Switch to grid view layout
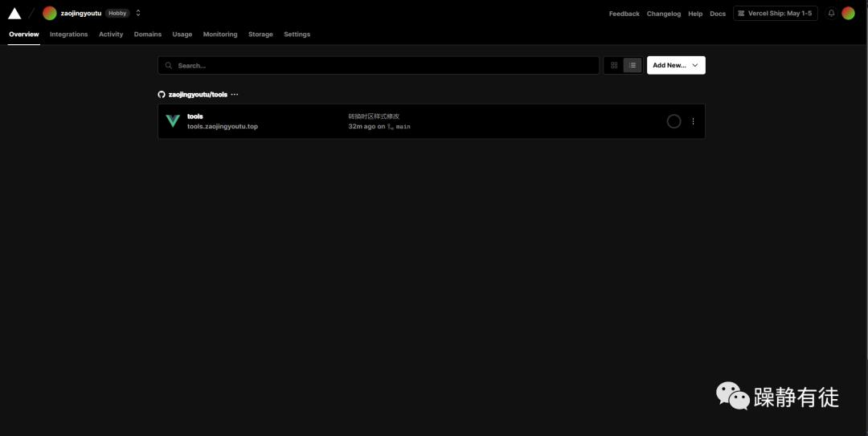This screenshot has height=436, width=868. tap(614, 65)
